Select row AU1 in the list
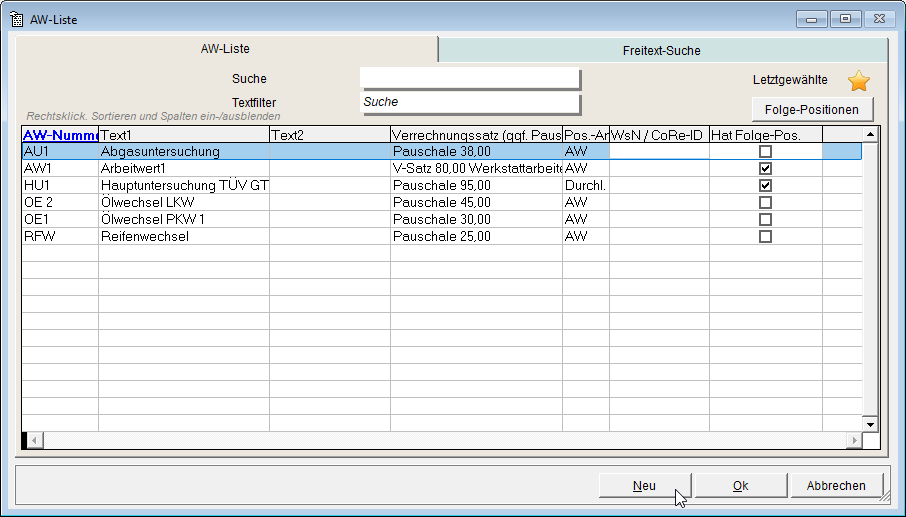The width and height of the screenshot is (906, 517). pyautogui.click(x=441, y=151)
